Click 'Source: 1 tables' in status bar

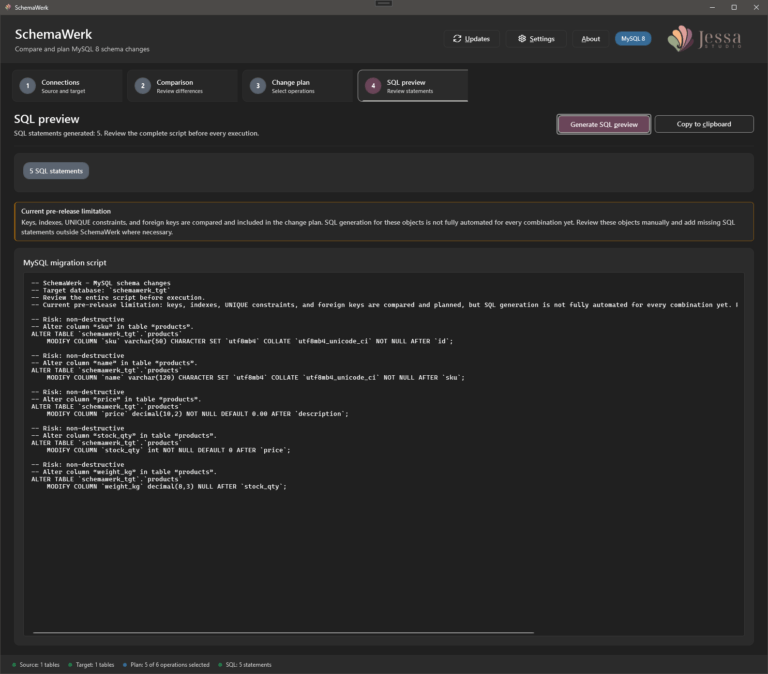[x=39, y=665]
